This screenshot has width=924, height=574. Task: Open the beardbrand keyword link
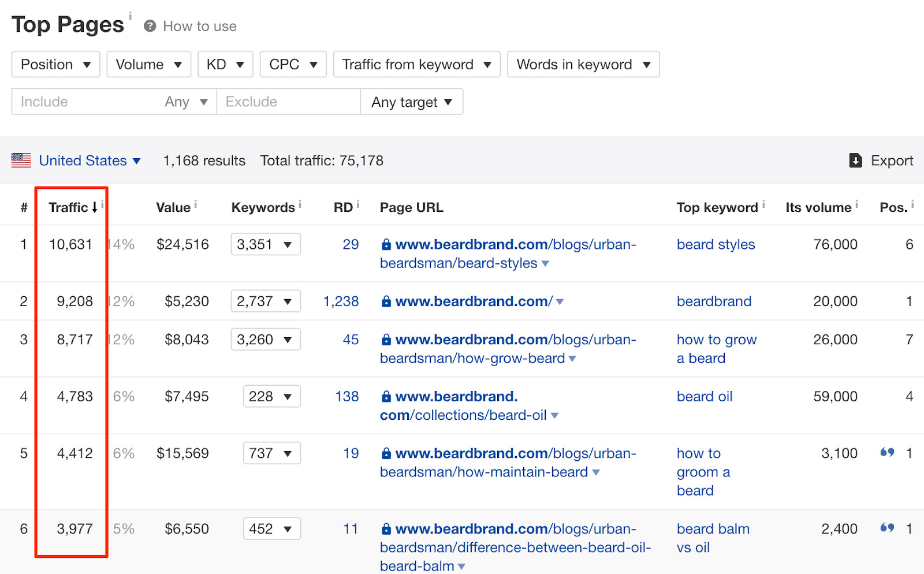(x=714, y=301)
